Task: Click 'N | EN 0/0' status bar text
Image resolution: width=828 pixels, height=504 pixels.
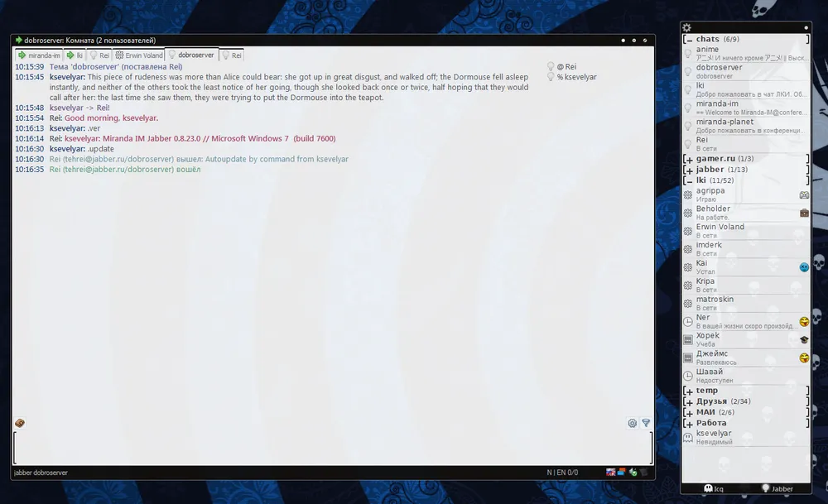Action: (x=562, y=473)
